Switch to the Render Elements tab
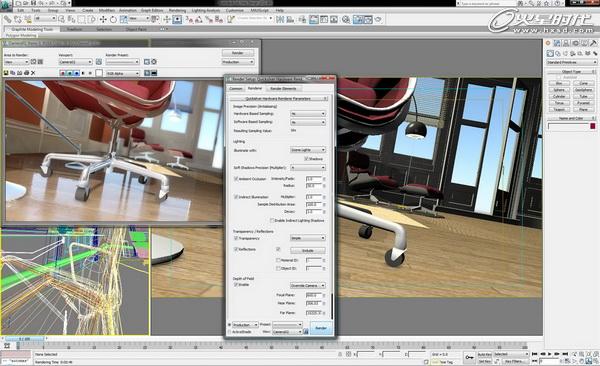The height and width of the screenshot is (366, 600). pyautogui.click(x=283, y=88)
